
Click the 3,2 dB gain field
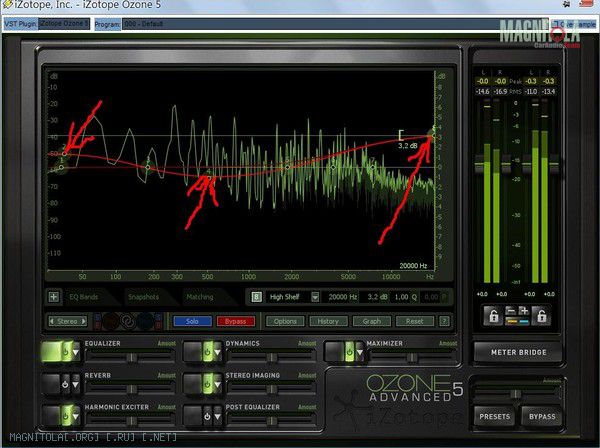coord(377,297)
